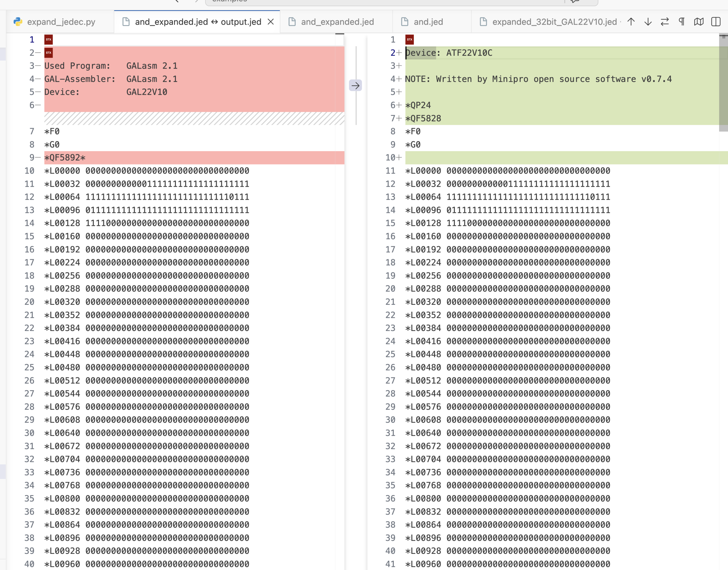
Task: Click the 'NOTE: Written by Minipro' line
Action: click(x=538, y=79)
